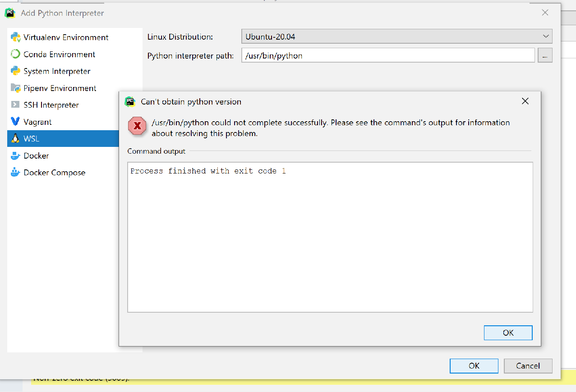Switch to the Docker Compose option
576x392 pixels.
pyautogui.click(x=63, y=173)
